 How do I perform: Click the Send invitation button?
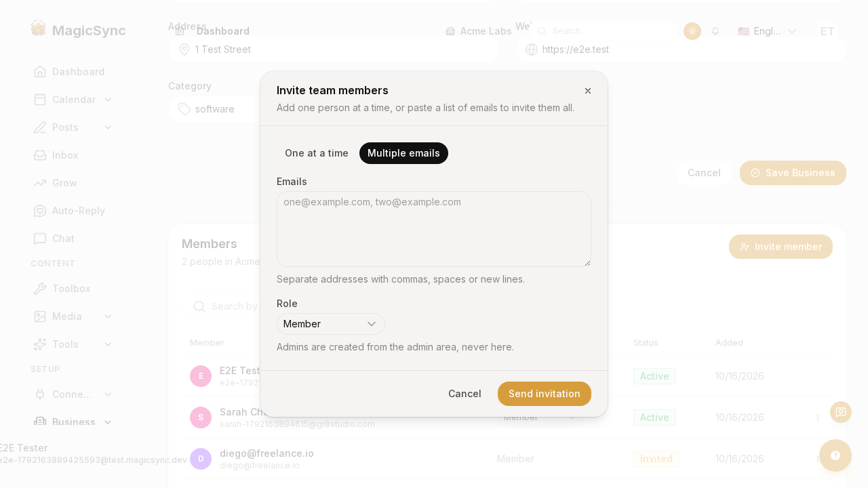(x=545, y=394)
